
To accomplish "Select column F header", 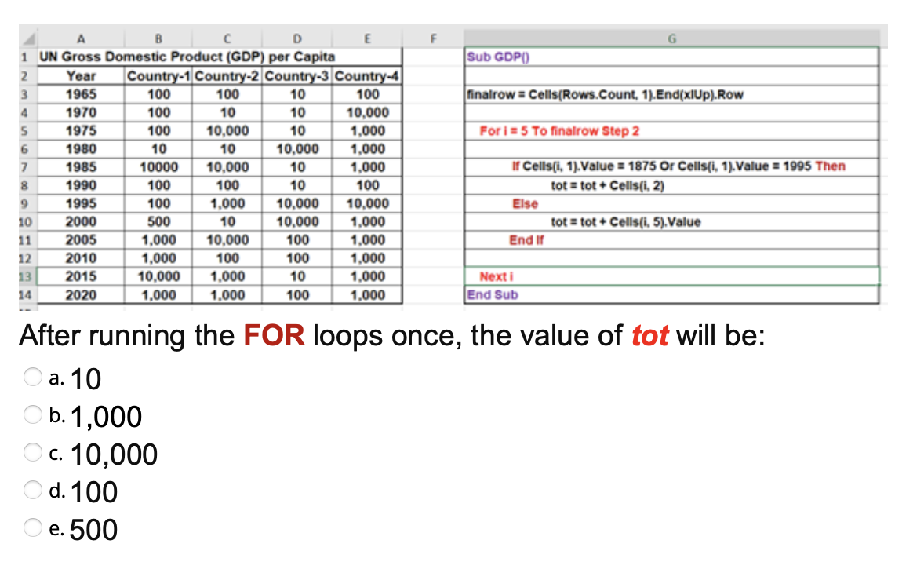I will point(433,39).
